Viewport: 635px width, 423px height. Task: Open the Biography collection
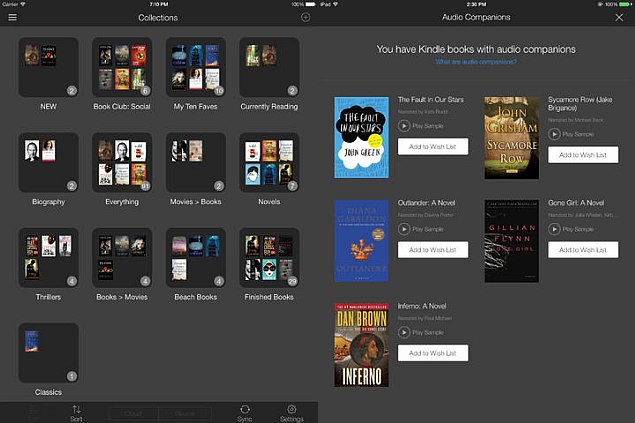[49, 162]
